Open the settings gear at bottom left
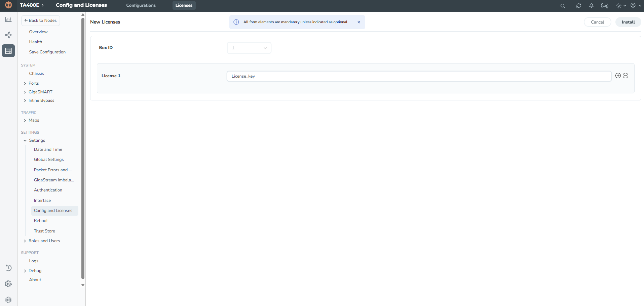The width and height of the screenshot is (644, 306). (8, 300)
